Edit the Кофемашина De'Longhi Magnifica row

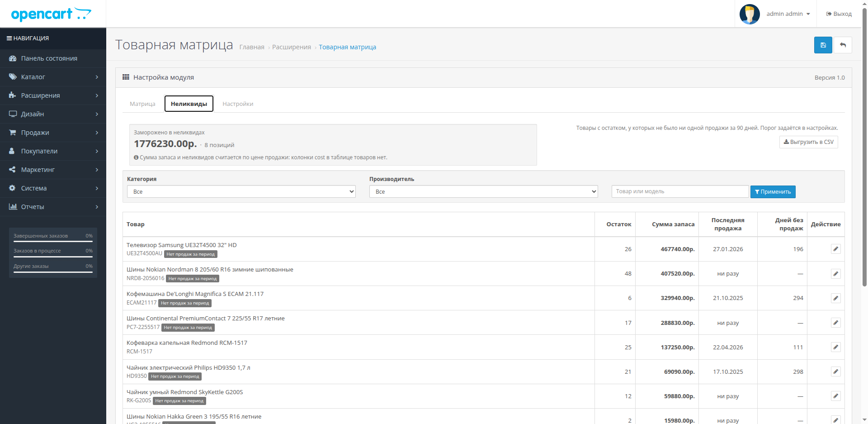[836, 298]
